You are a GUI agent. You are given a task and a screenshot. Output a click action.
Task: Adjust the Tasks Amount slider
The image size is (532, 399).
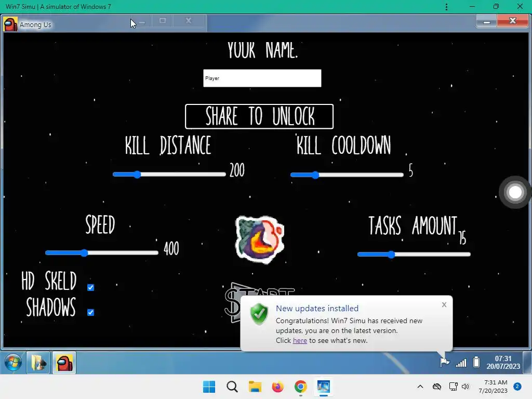pyautogui.click(x=414, y=255)
